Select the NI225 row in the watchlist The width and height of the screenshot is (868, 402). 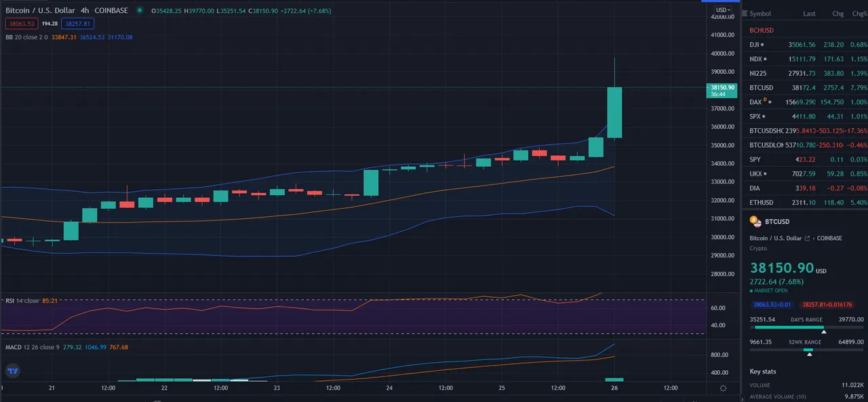[x=806, y=73]
